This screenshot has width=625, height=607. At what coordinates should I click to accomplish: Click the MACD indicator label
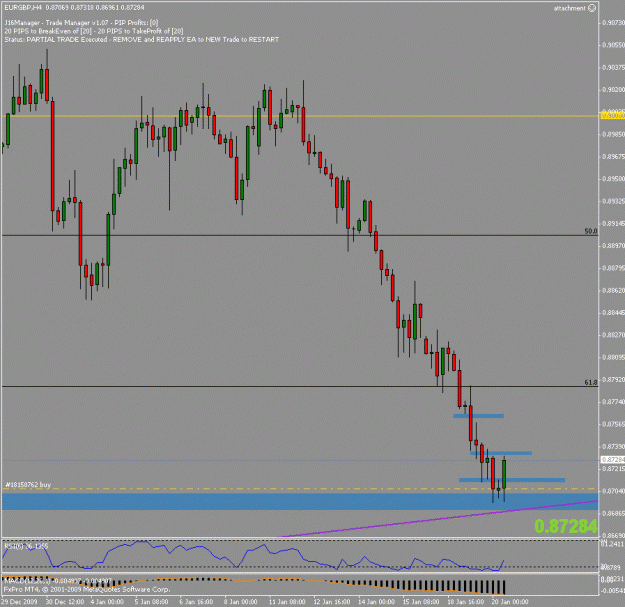pos(58,581)
